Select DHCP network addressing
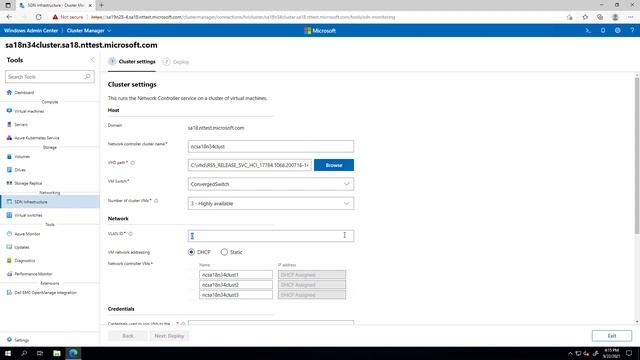 [191, 252]
